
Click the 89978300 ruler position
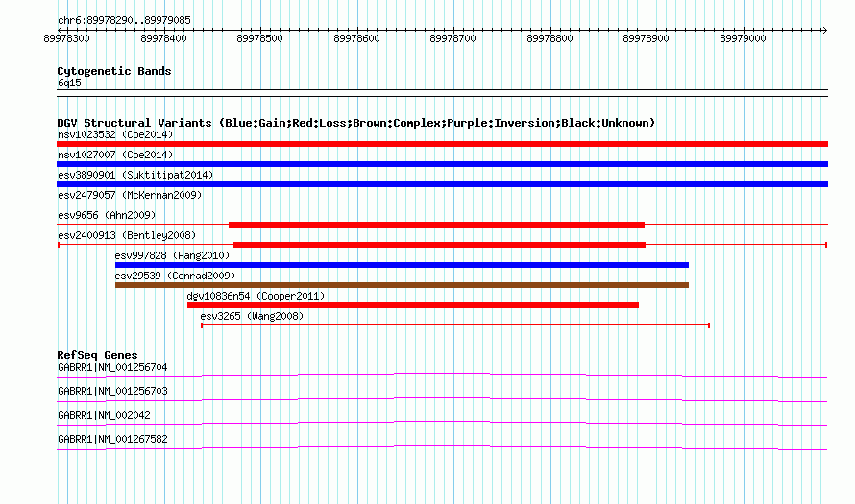click(x=66, y=38)
